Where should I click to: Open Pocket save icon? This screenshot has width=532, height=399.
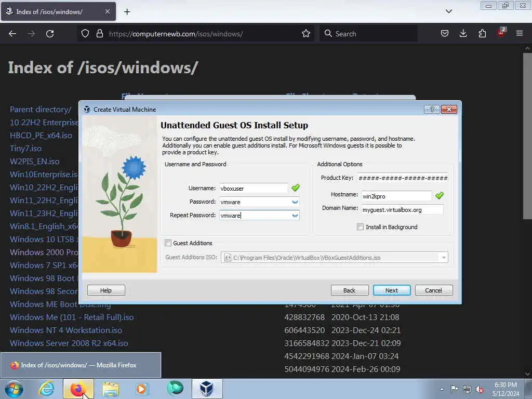[445, 34]
